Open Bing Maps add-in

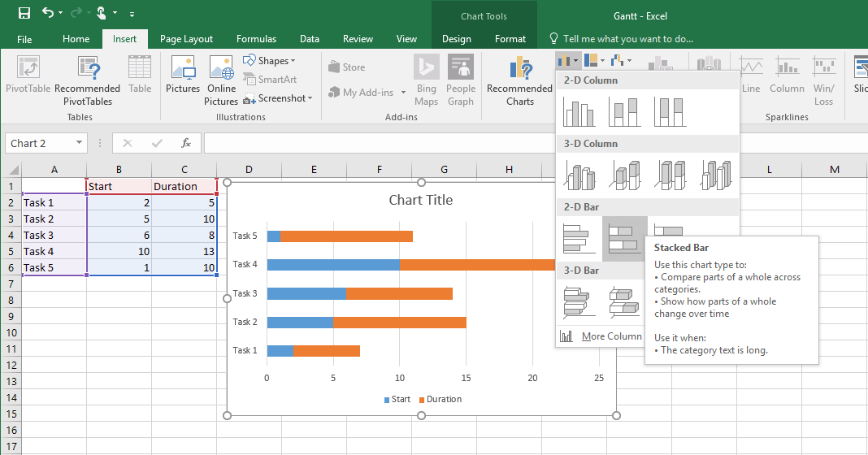(x=426, y=80)
